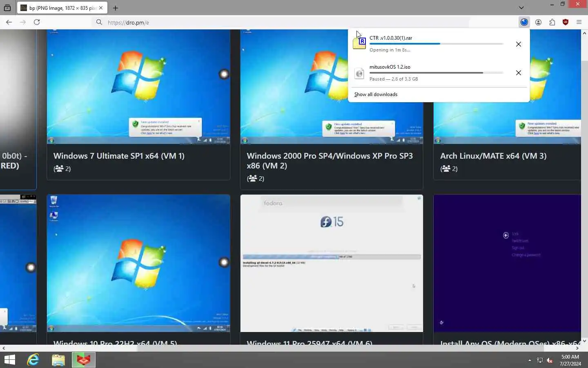Show hidden system tray icons
This screenshot has width=588, height=368.
pyautogui.click(x=530, y=360)
